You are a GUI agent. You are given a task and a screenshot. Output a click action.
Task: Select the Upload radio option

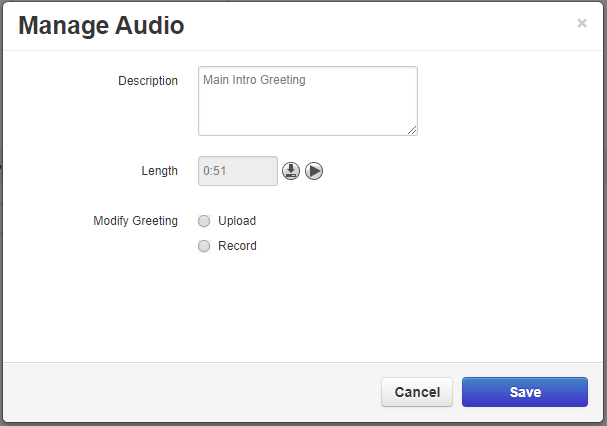[204, 221]
